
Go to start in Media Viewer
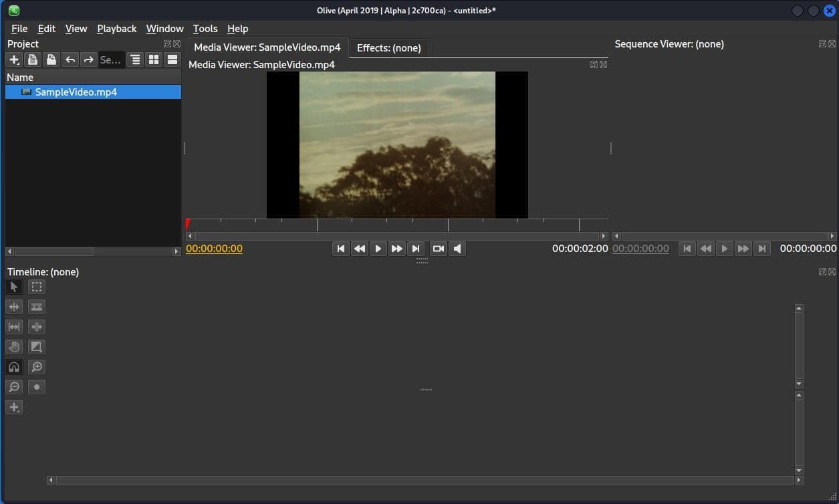coord(341,249)
